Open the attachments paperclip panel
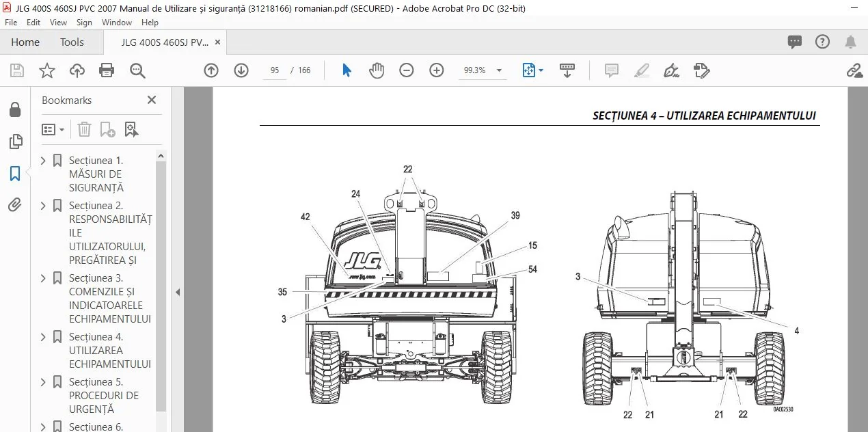The height and width of the screenshot is (432, 868). [x=15, y=204]
